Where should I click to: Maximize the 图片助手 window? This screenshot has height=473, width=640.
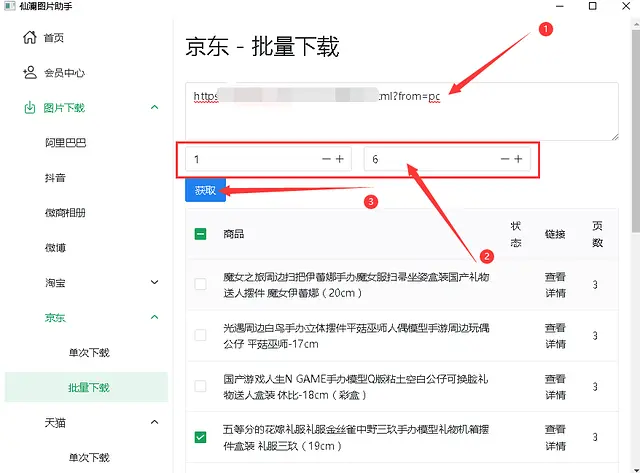point(593,6)
